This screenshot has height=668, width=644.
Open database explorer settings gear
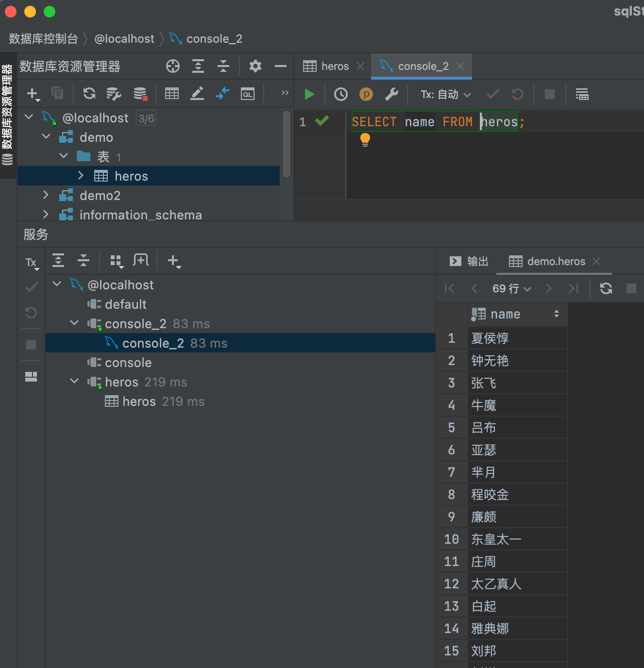255,66
